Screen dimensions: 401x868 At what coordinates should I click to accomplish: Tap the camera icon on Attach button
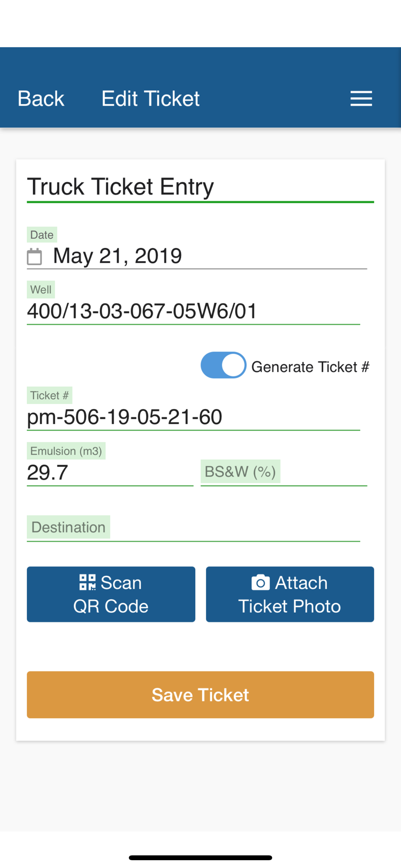click(x=260, y=582)
